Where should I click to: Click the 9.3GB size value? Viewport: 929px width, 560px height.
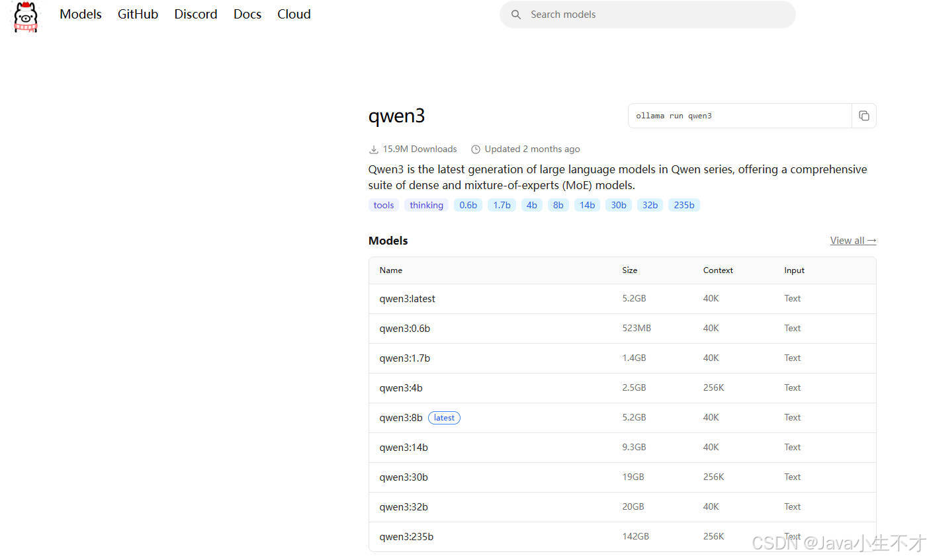634,447
